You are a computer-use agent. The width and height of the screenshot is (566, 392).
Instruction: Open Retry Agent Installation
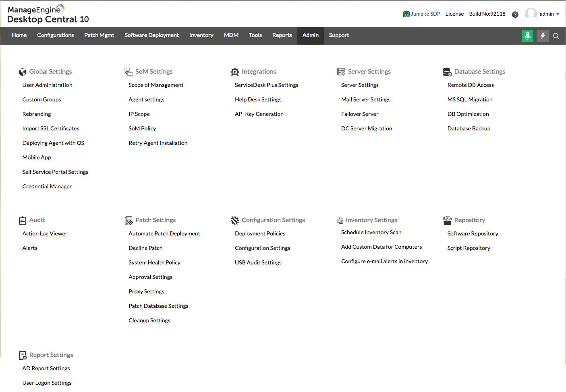point(158,143)
